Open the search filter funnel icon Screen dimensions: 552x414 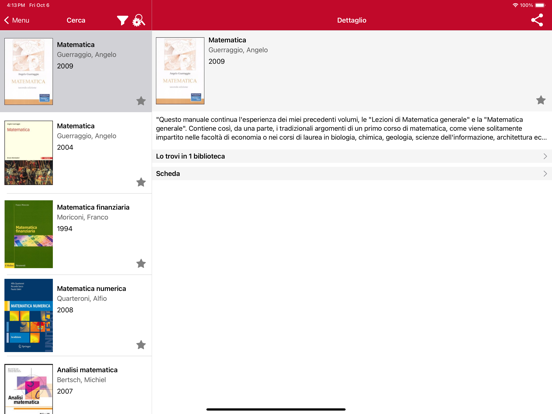pyautogui.click(x=122, y=20)
